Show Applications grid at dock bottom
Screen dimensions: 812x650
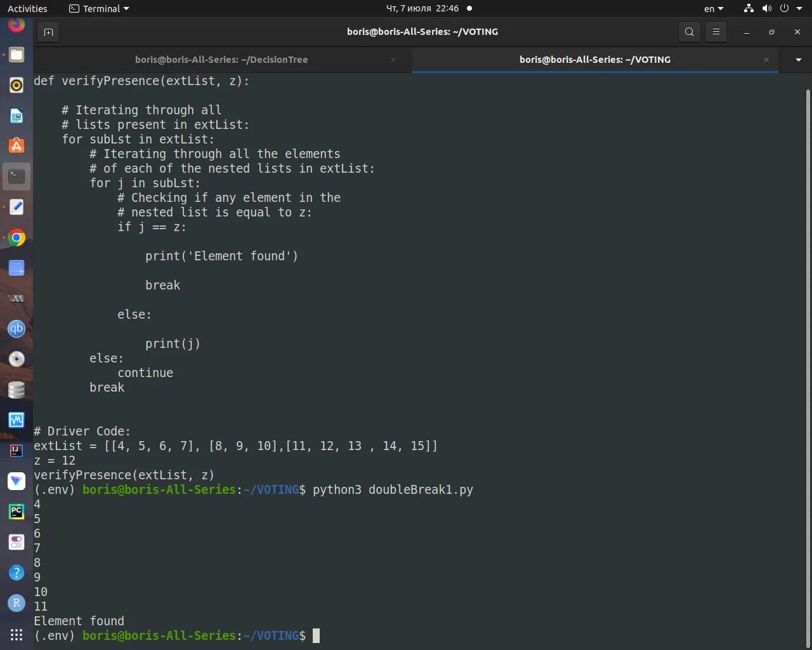[16, 635]
